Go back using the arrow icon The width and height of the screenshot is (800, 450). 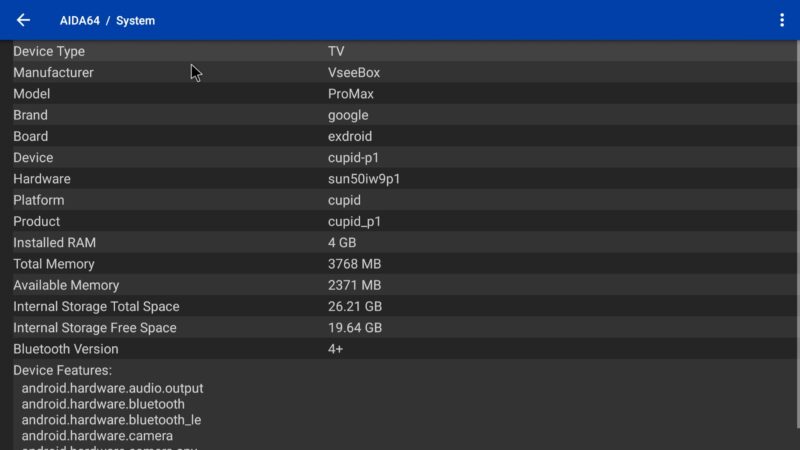point(23,20)
